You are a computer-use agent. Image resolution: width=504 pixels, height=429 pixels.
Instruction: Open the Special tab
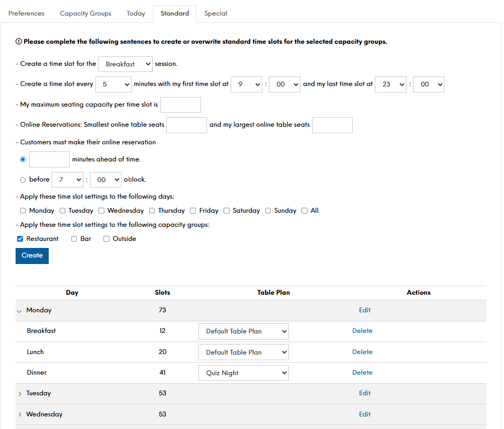[x=216, y=14]
